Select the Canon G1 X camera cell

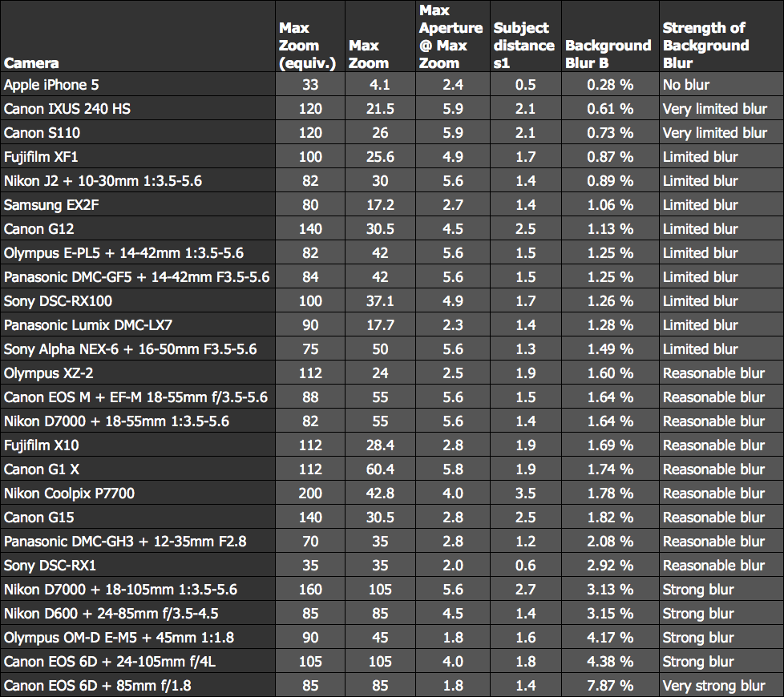(138, 469)
